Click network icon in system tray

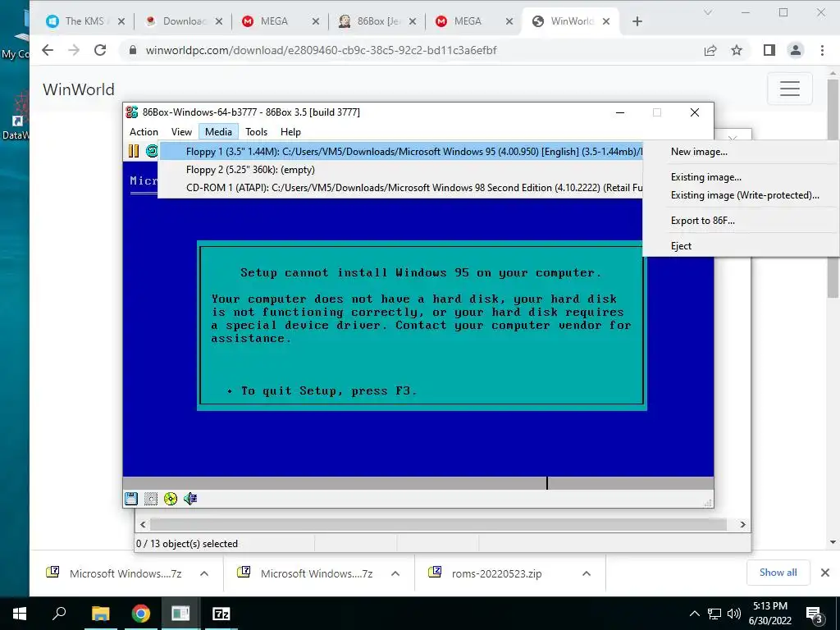click(714, 614)
